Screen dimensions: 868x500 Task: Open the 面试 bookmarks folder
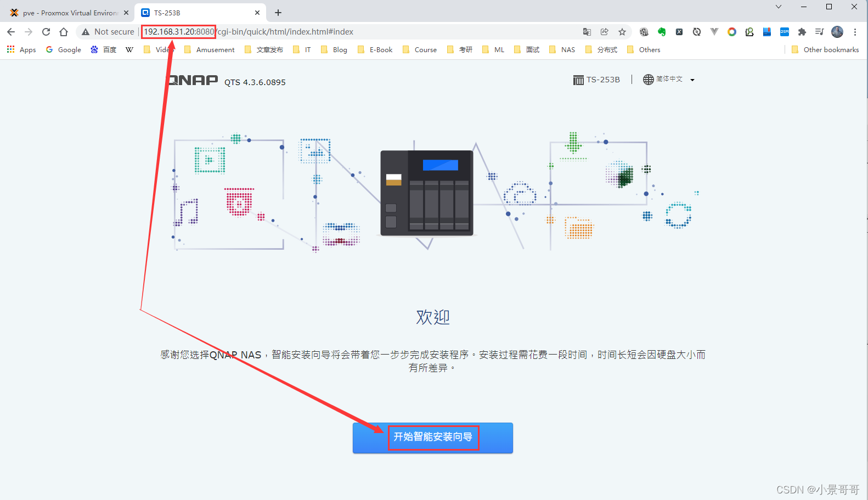pos(527,49)
